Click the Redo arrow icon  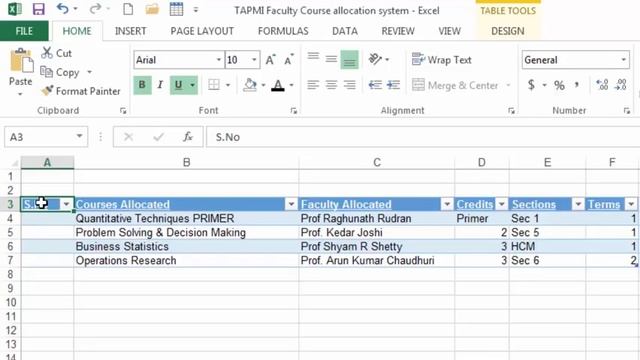click(95, 9)
